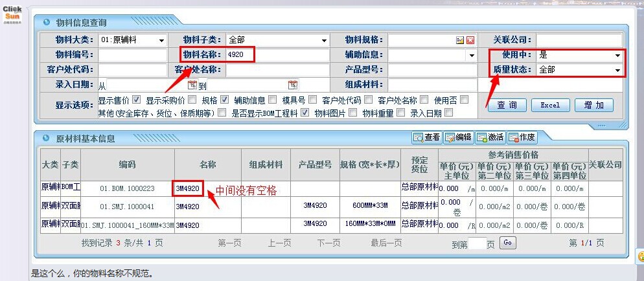The image size is (644, 281).
Task: Check the 客户处代码 display checkbox
Action: pos(369,99)
